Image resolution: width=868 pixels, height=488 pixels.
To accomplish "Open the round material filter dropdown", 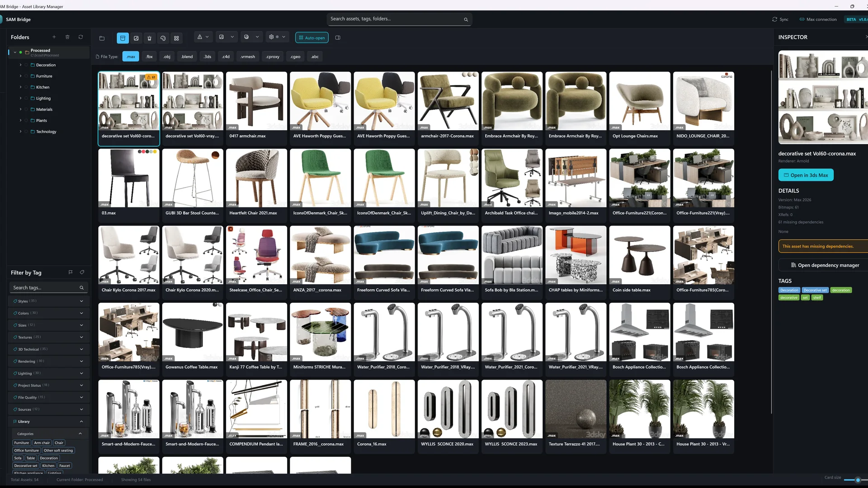I will (x=251, y=37).
